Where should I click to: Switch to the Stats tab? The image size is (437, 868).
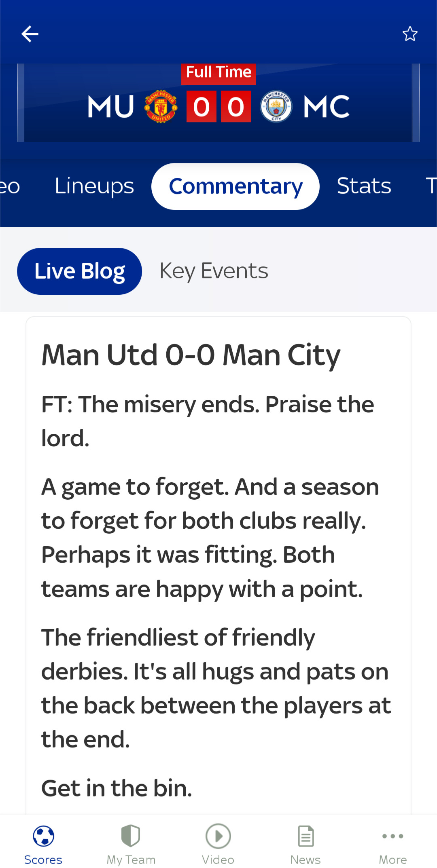point(364,186)
